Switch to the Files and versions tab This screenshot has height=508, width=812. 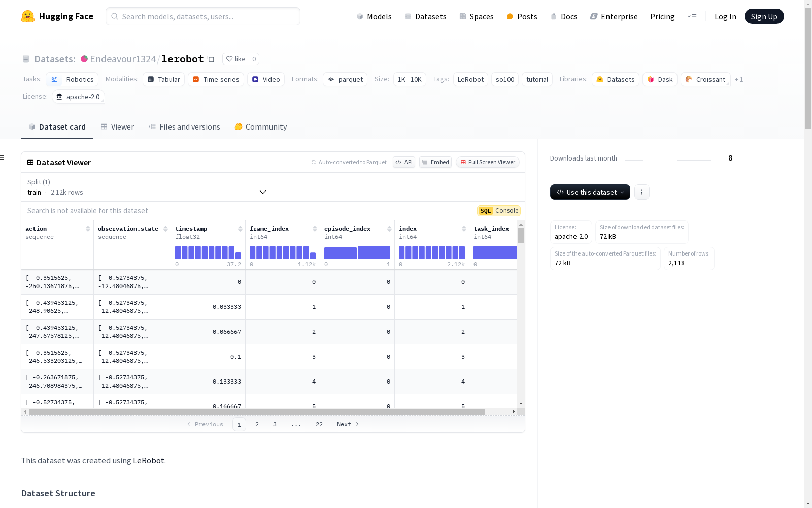coord(184,127)
